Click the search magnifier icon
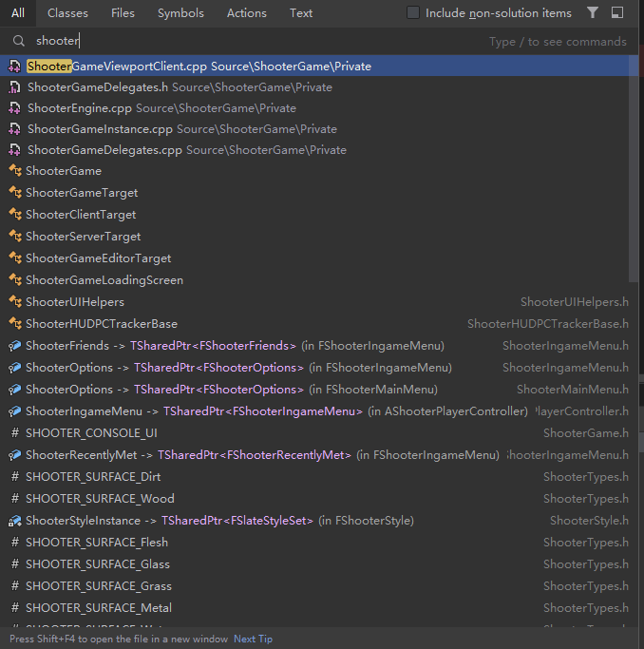Screen dimensions: 644x649 (18, 42)
